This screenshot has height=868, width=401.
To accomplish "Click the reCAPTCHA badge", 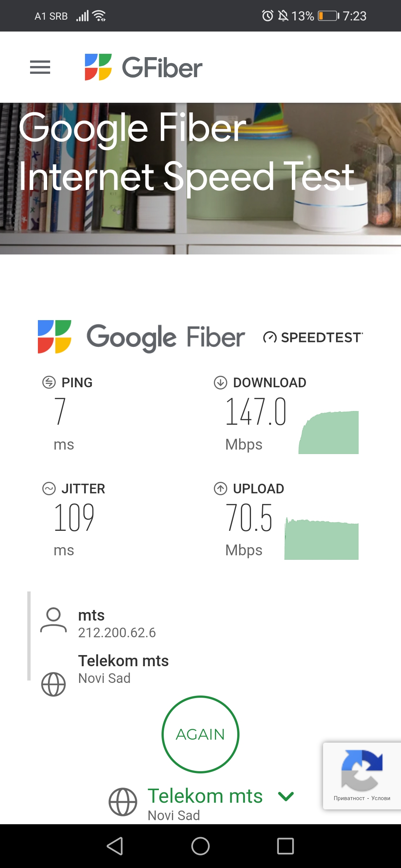I will coord(362,770).
